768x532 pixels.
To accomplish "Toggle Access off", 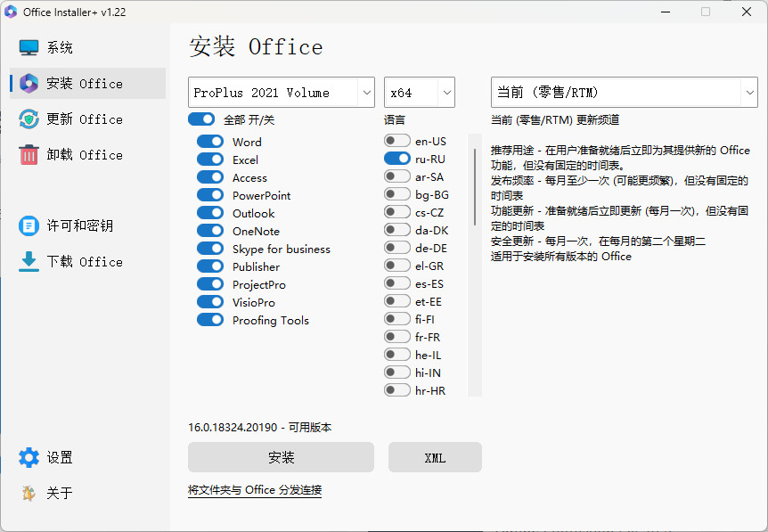I will click(x=210, y=176).
